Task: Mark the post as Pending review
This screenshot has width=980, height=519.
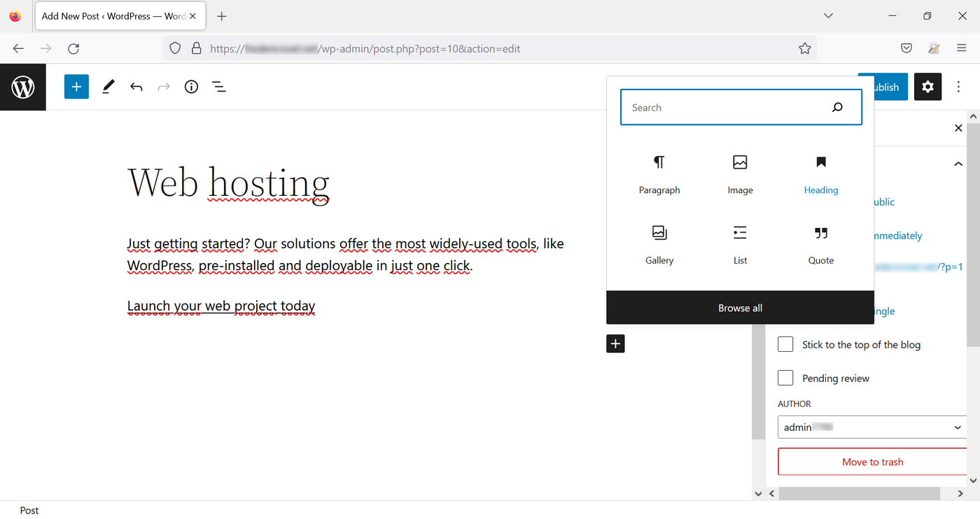Action: click(785, 378)
